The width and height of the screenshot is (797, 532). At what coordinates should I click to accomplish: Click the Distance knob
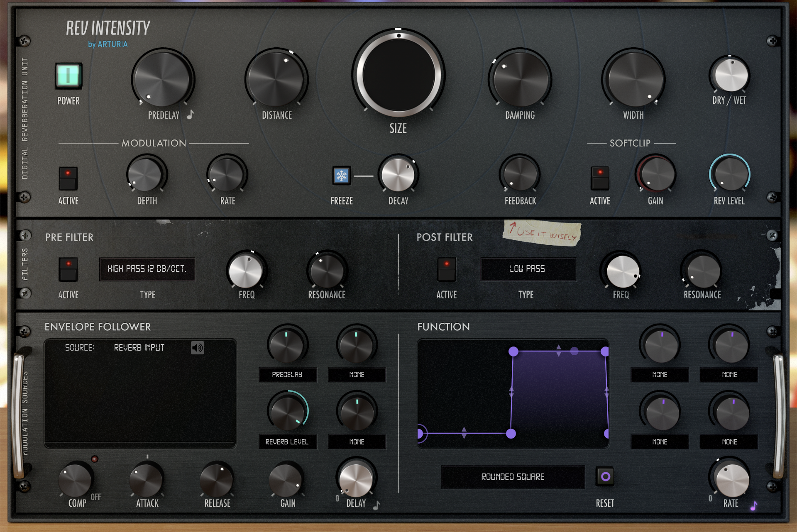(x=276, y=79)
